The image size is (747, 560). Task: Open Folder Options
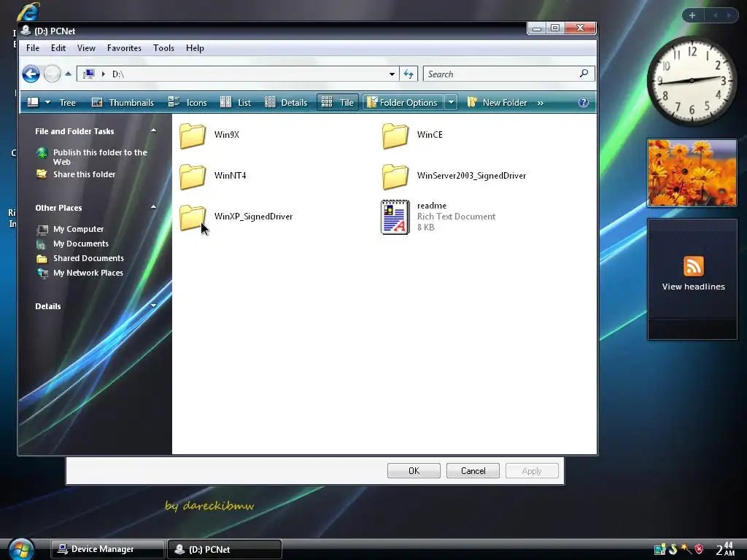(x=403, y=102)
